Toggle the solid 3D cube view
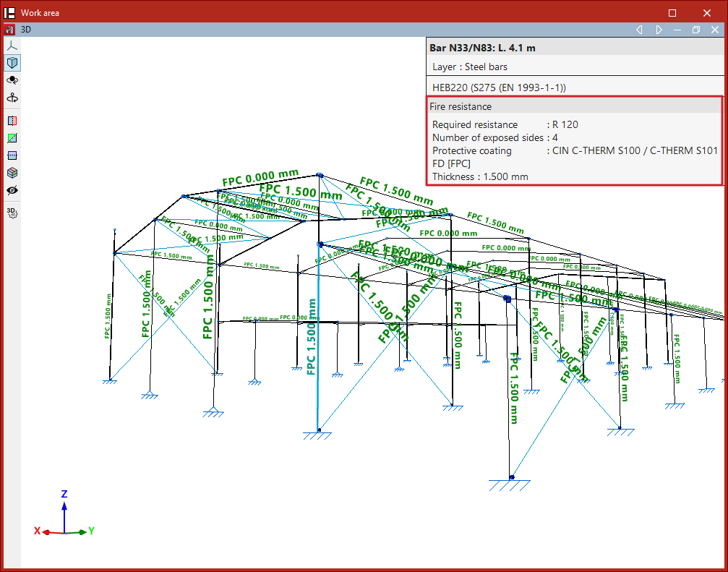This screenshot has width=728, height=572. click(x=12, y=63)
